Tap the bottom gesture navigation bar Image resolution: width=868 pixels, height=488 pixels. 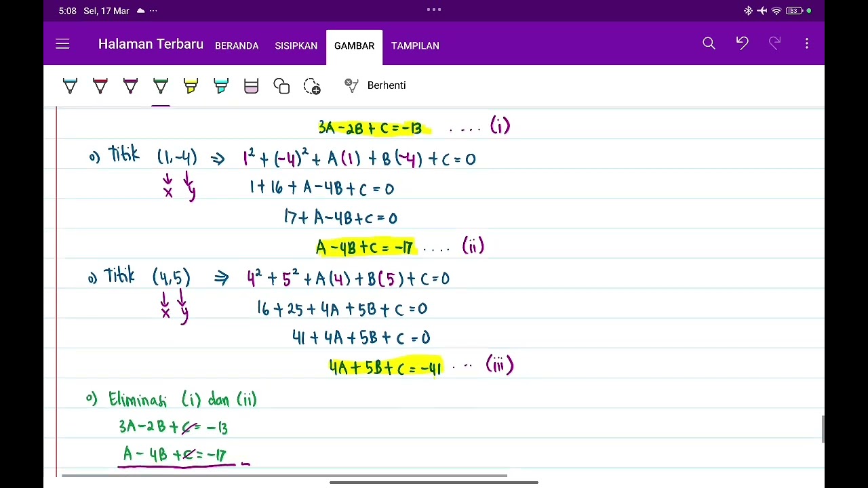434,483
